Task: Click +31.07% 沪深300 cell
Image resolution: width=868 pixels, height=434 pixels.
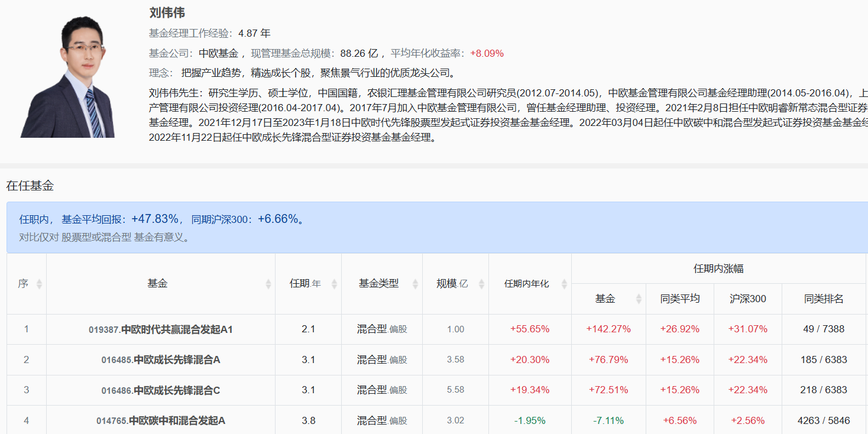Action: coord(748,329)
